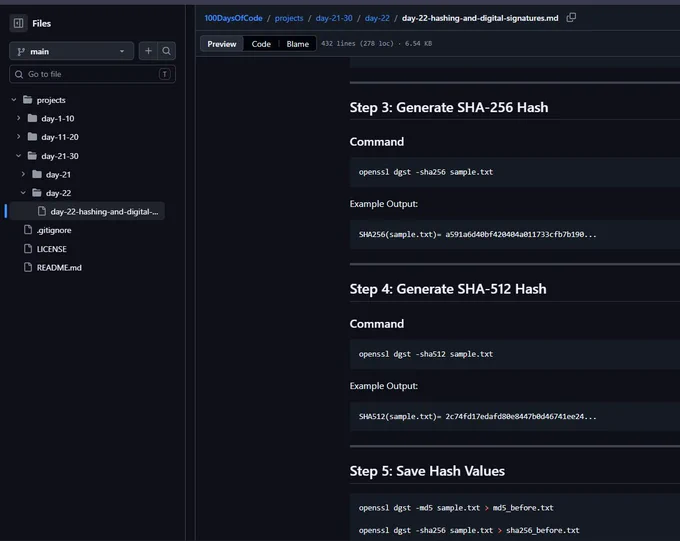
Task: Open the LICENSE file
Action: pos(52,249)
